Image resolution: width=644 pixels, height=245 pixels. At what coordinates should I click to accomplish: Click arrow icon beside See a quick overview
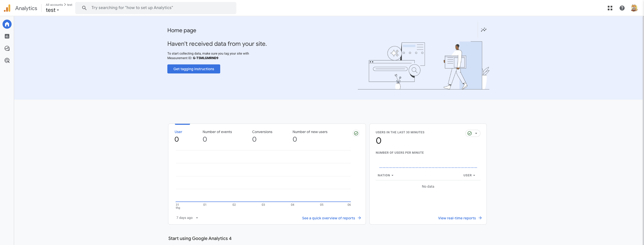click(x=359, y=218)
